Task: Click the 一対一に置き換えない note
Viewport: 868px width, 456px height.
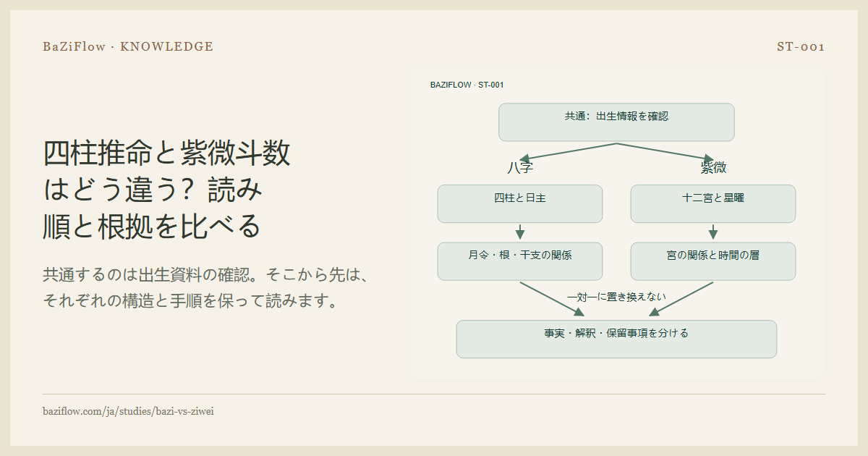Action: (616, 297)
